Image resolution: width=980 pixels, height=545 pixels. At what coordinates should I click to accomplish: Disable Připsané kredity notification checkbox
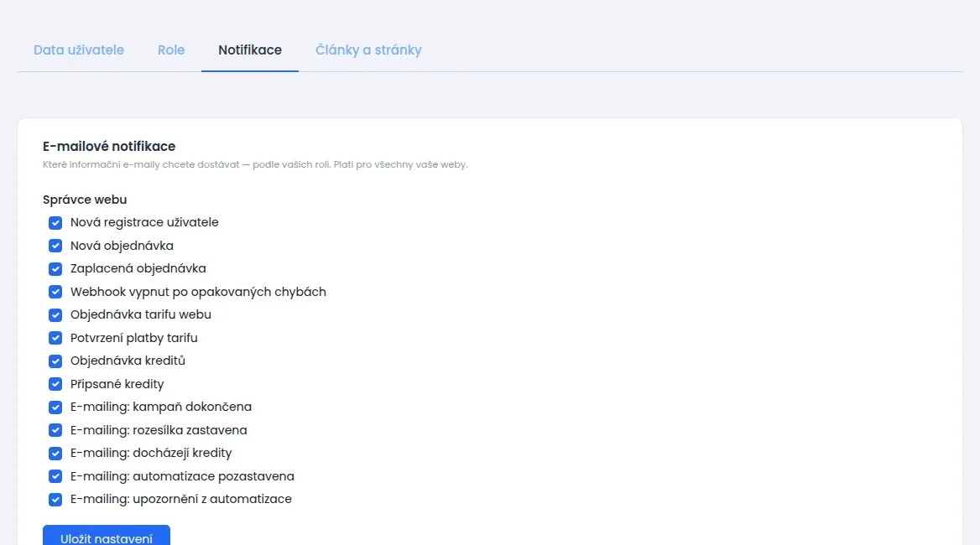55,385
